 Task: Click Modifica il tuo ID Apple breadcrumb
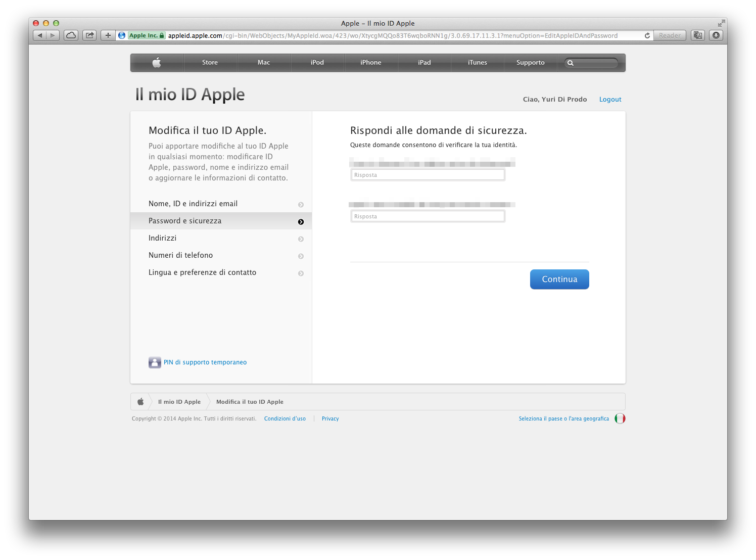(250, 402)
